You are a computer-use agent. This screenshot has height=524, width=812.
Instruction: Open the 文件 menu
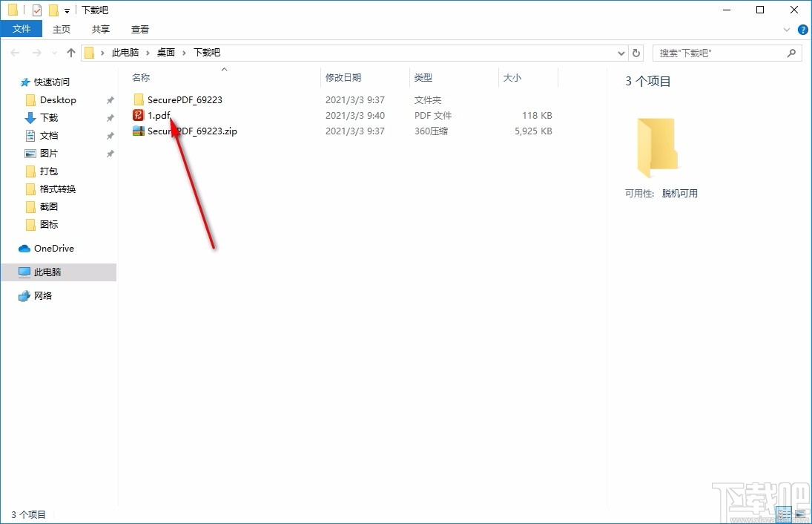[22, 28]
